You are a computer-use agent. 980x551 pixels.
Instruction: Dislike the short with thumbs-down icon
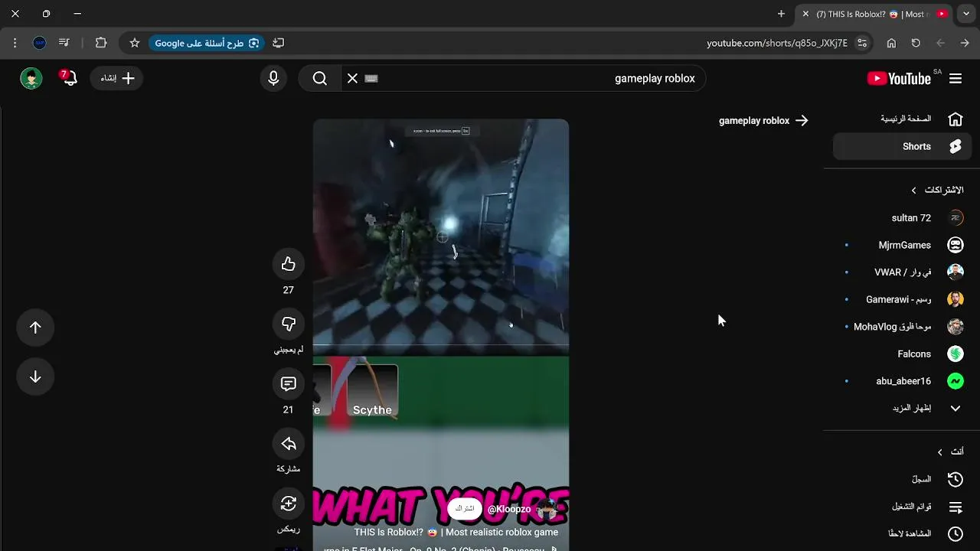288,324
